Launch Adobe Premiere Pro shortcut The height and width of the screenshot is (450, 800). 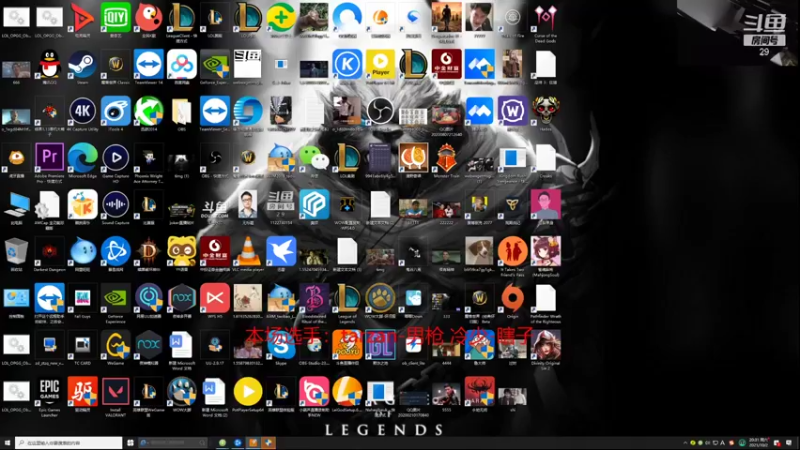[49, 157]
